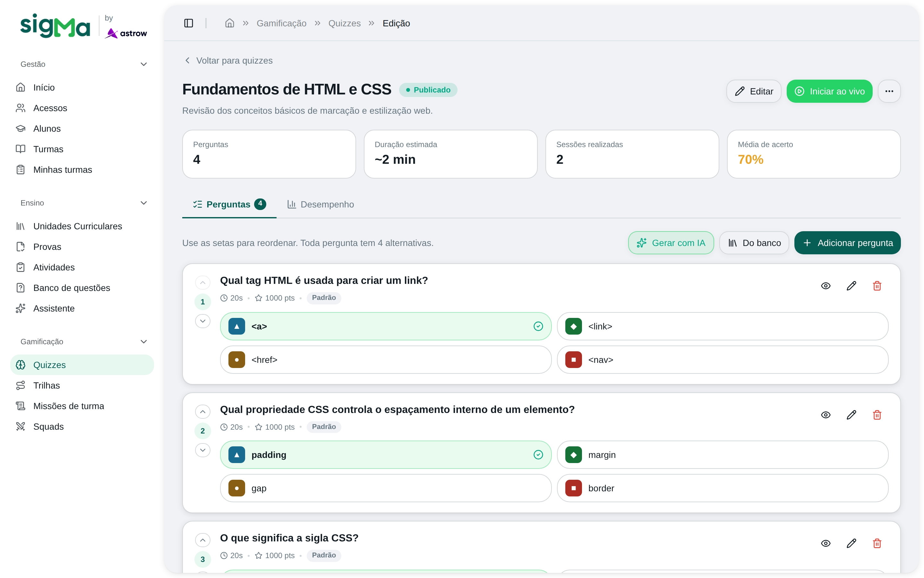Move question 2 up with arrow
Image resolution: width=924 pixels, height=578 pixels.
[203, 412]
